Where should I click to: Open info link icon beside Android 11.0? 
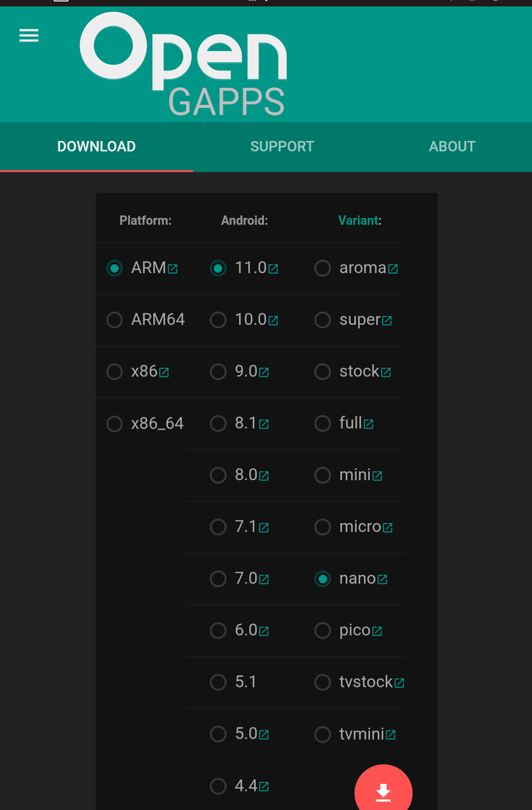(273, 269)
